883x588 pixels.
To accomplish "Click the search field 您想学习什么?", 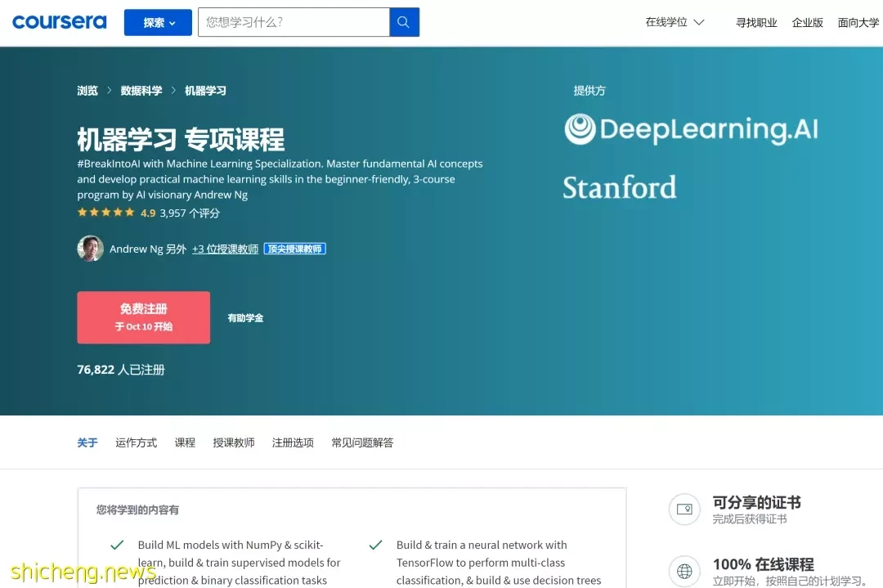I will (294, 22).
